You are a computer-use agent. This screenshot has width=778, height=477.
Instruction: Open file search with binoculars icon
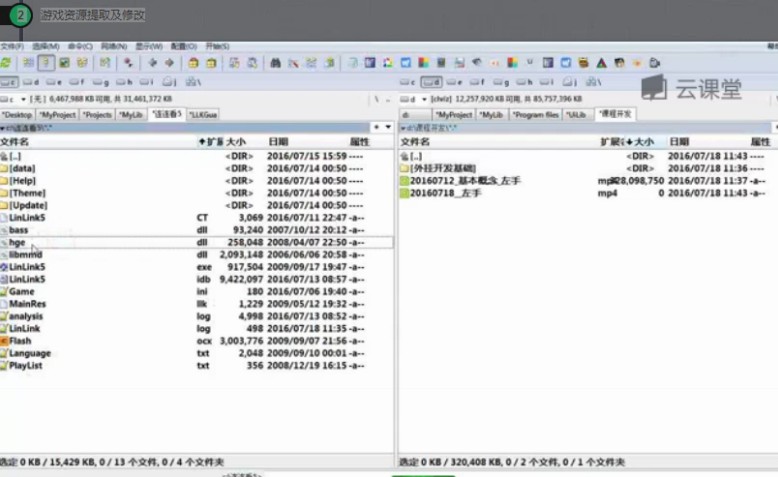coord(275,63)
